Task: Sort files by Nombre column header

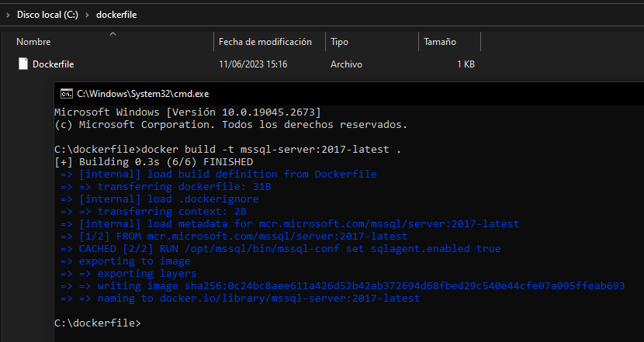Action: pyautogui.click(x=33, y=42)
